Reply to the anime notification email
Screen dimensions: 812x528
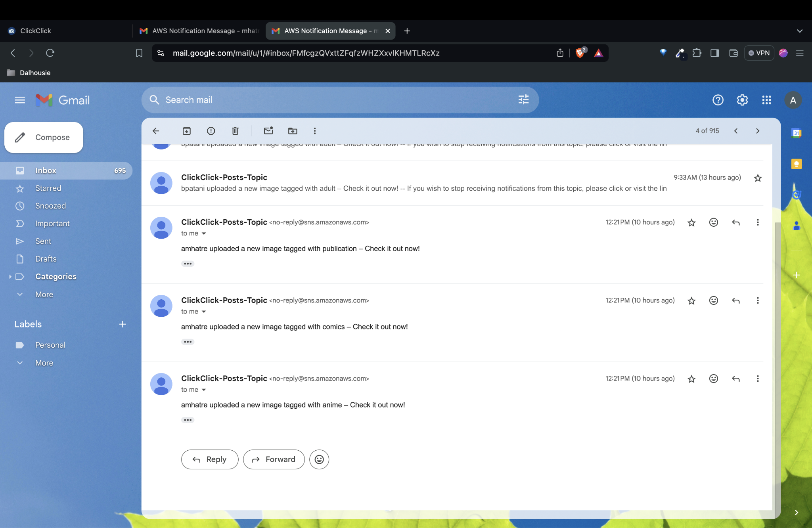[x=209, y=459]
